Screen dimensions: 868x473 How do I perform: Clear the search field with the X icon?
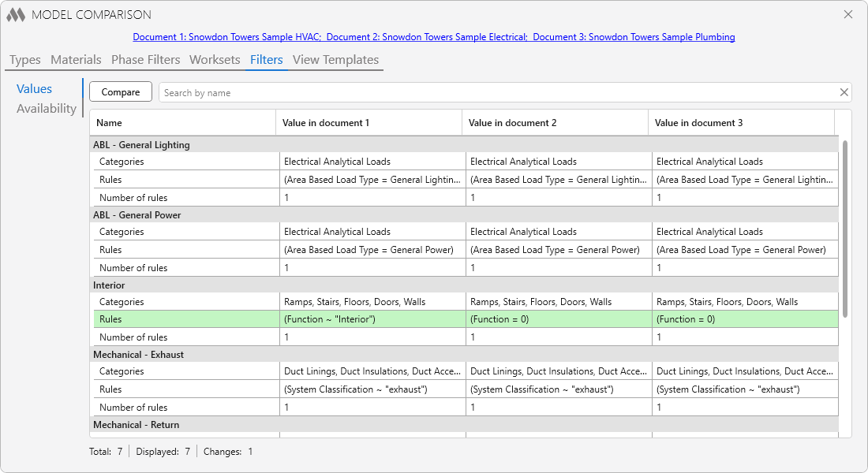844,92
